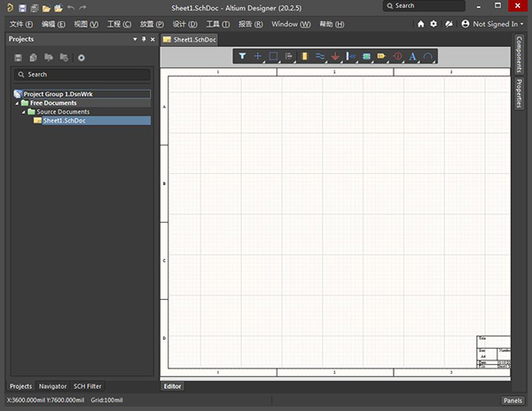
Task: Click the yellow place part icon
Action: click(x=304, y=56)
